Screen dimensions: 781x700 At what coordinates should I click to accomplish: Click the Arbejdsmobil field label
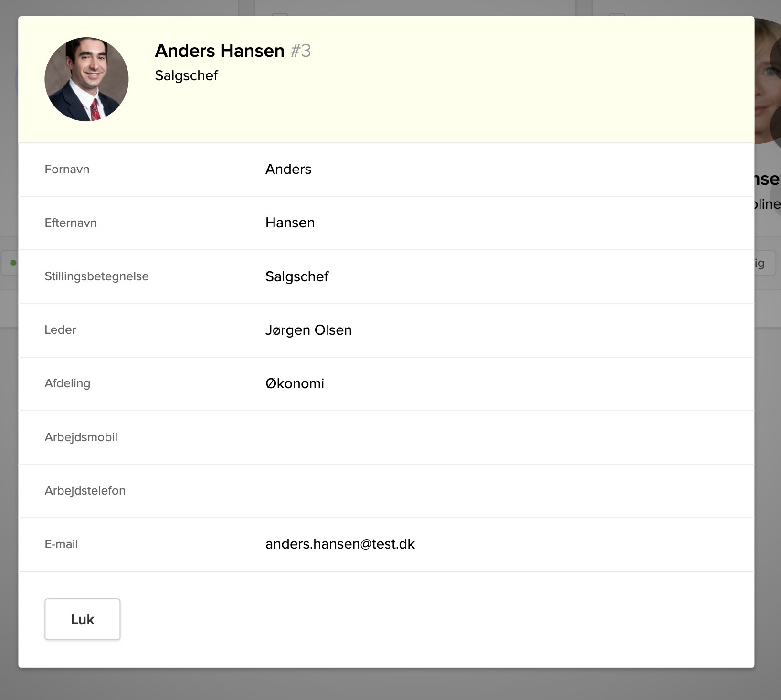tap(81, 437)
